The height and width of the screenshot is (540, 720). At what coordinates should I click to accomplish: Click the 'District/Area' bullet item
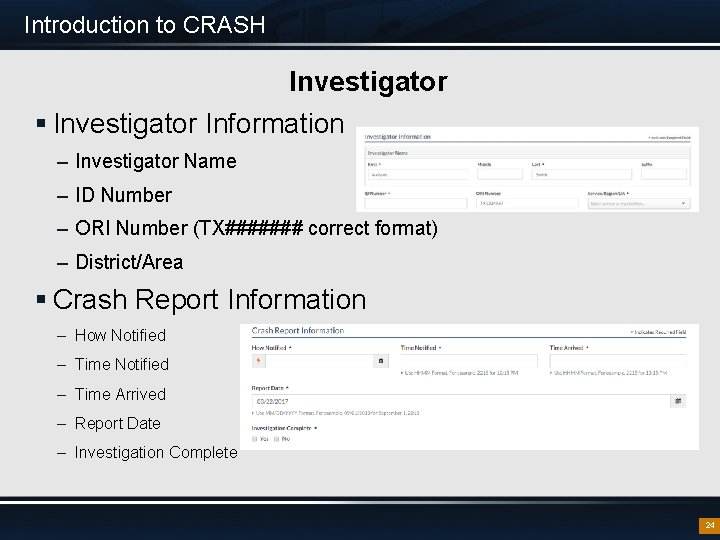coord(129,262)
